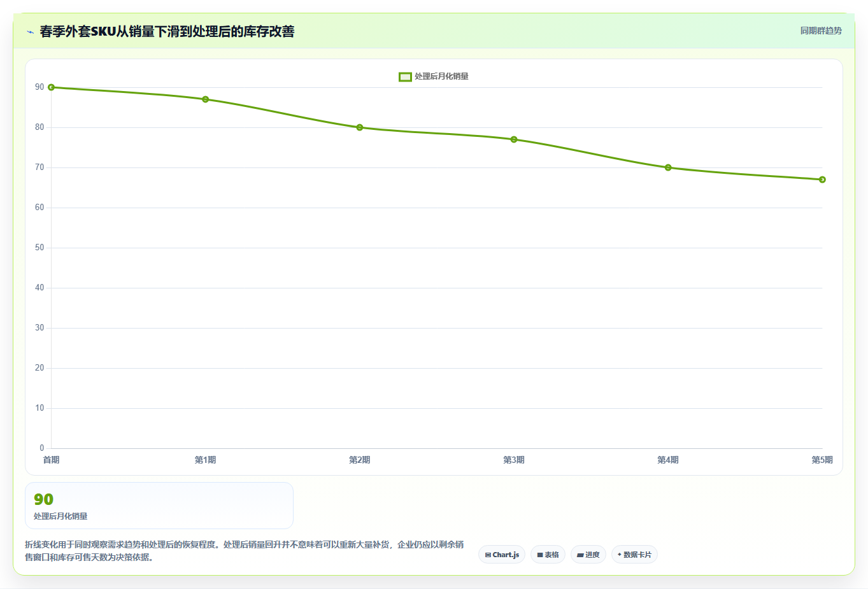Click the 第1期 x-axis label
Image resolution: width=868 pixels, height=589 pixels.
205,460
